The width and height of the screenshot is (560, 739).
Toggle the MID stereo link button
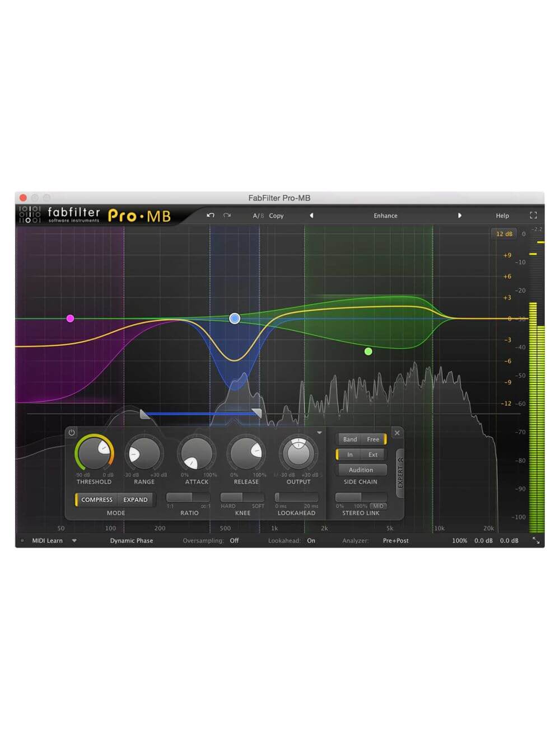(x=378, y=506)
